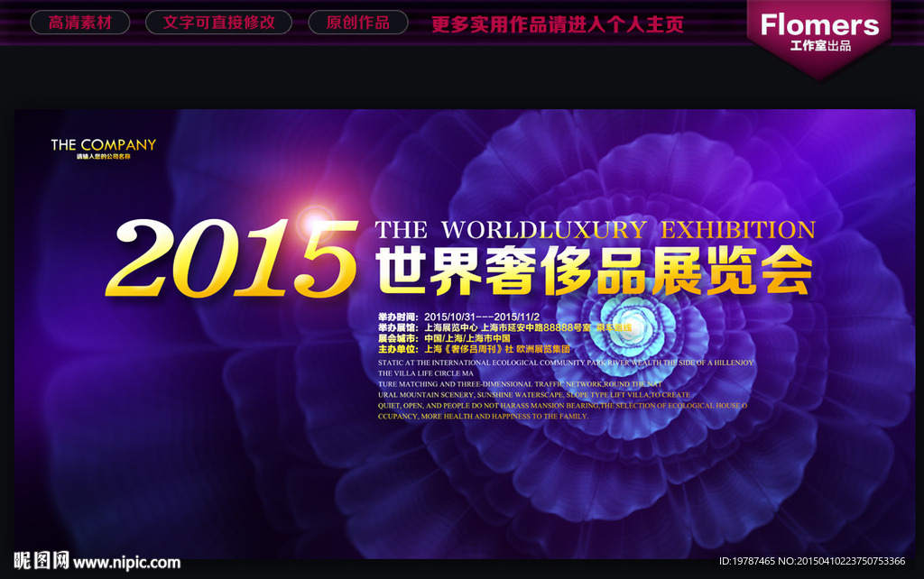Click the QUIET, OPEN, AND PEOPLE line
This screenshot has width=924, height=579.
[x=563, y=405]
